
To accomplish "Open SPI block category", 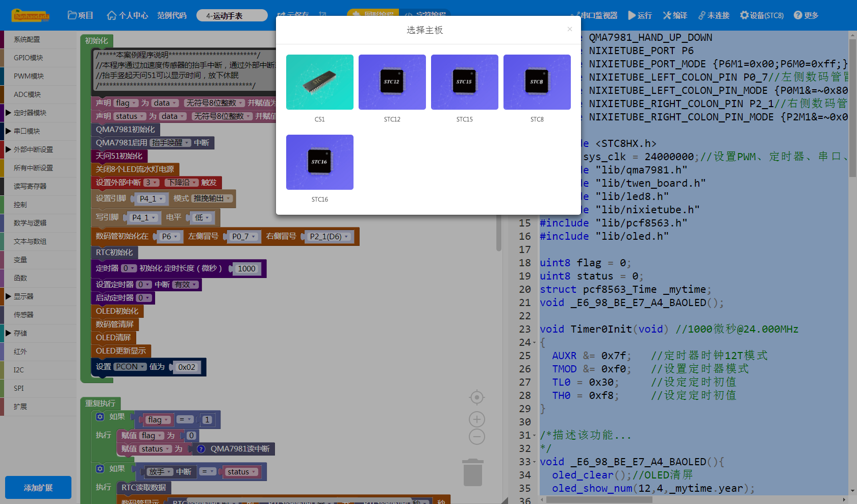I will tap(38, 388).
